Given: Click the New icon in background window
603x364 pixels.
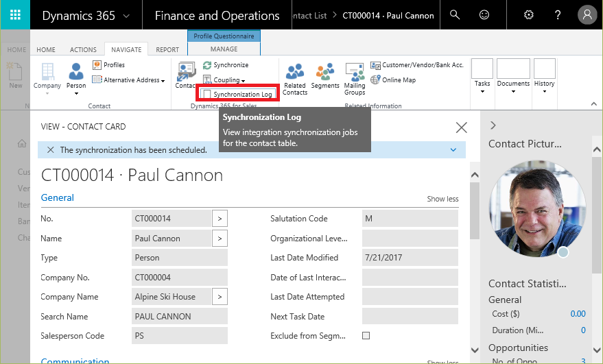Looking at the screenshot, I should pyautogui.click(x=15, y=75).
